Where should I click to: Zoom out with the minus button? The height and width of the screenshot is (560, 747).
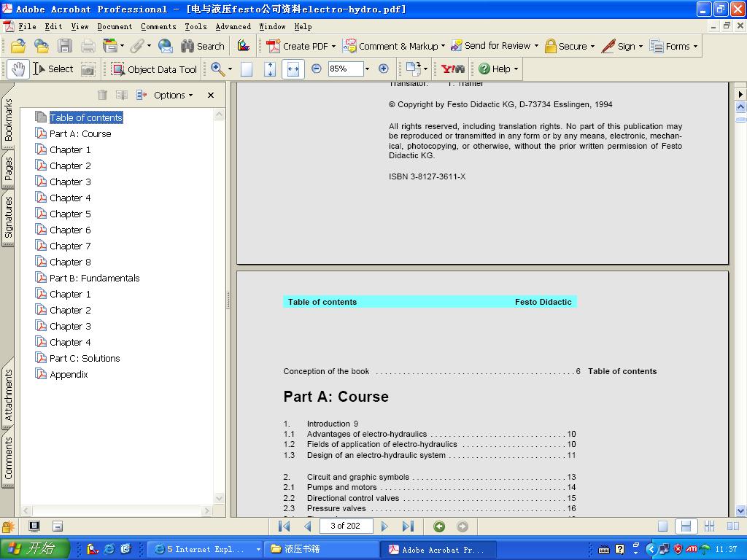point(317,69)
